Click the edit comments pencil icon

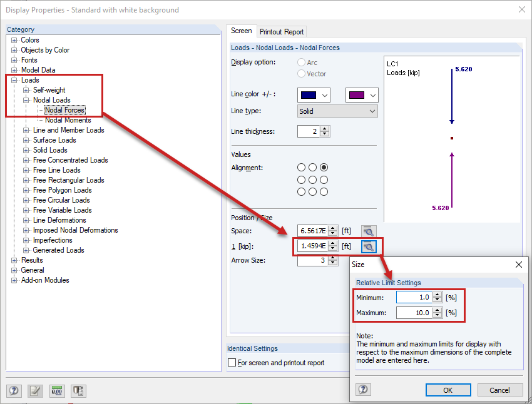pyautogui.click(x=36, y=390)
